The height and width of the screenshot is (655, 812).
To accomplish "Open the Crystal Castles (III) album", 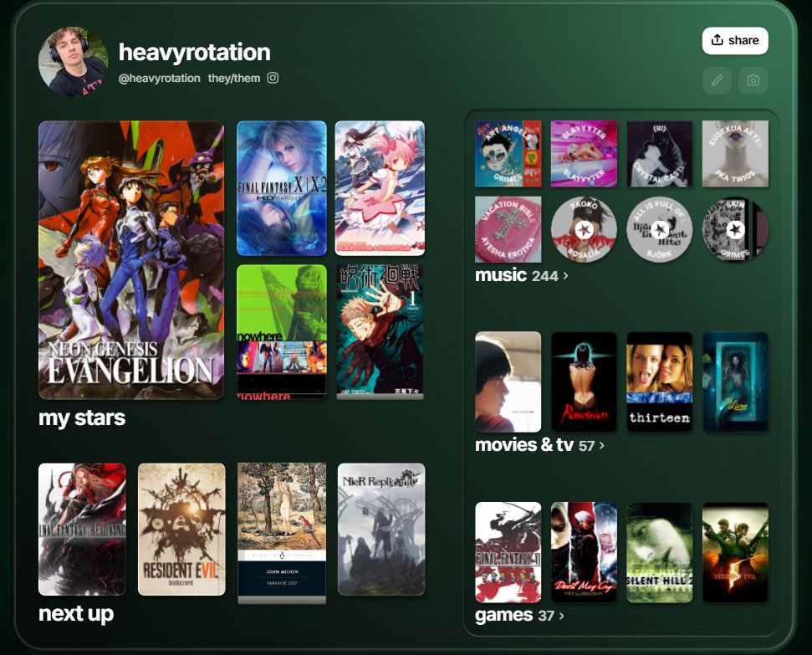I will coord(659,153).
